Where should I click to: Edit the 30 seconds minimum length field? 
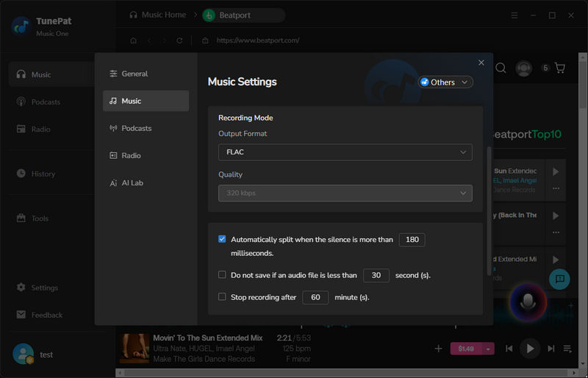point(376,275)
